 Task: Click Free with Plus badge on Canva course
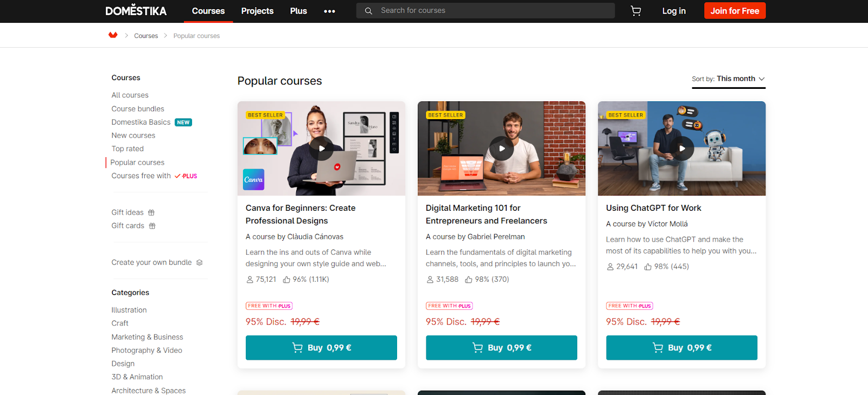(x=269, y=306)
